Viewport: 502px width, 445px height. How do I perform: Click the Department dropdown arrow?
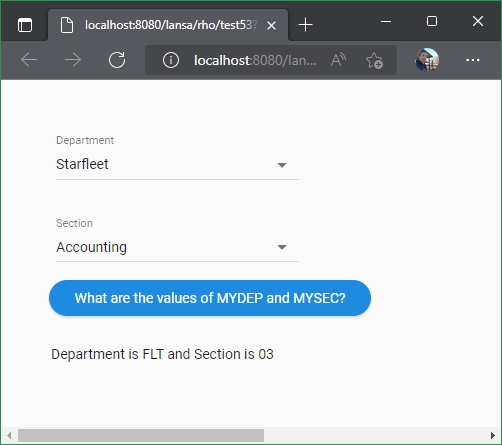[x=282, y=165]
